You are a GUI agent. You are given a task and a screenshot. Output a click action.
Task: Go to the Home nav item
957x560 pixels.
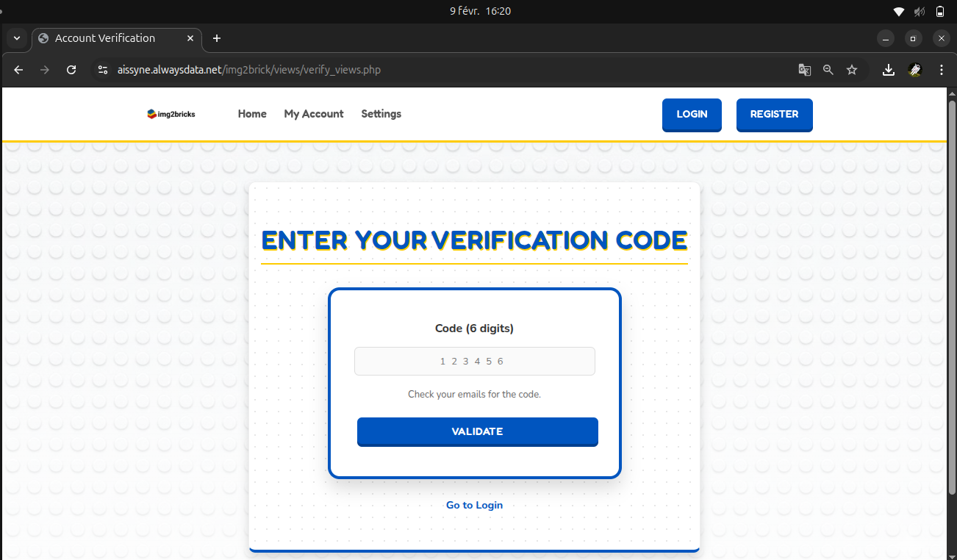[252, 114]
